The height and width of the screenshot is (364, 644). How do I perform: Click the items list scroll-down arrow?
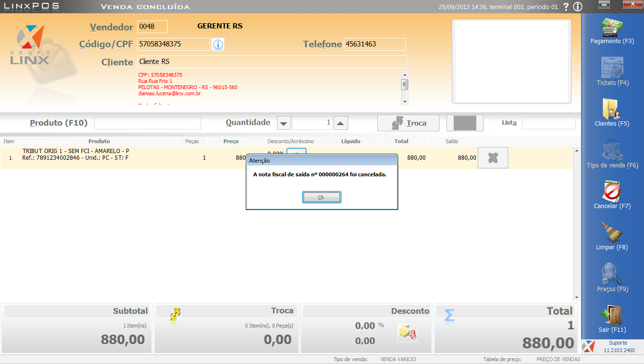[576, 297]
